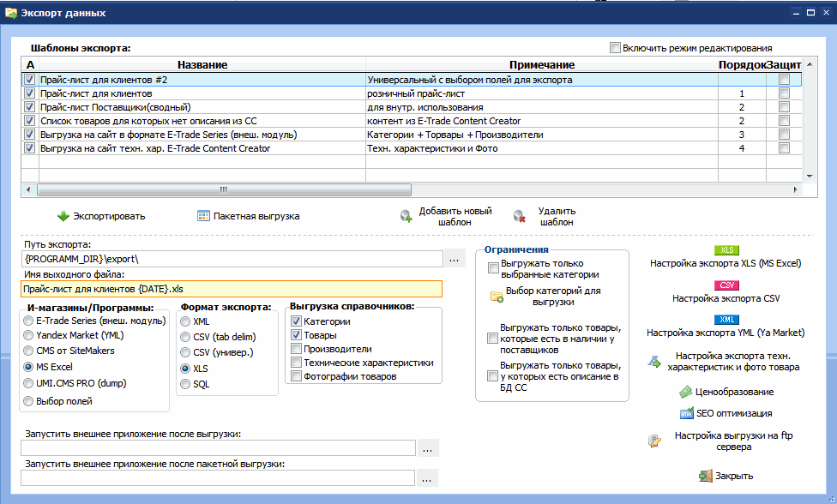Open Настройка экспорта CSV link
This screenshot has height=504, width=837.
click(726, 298)
